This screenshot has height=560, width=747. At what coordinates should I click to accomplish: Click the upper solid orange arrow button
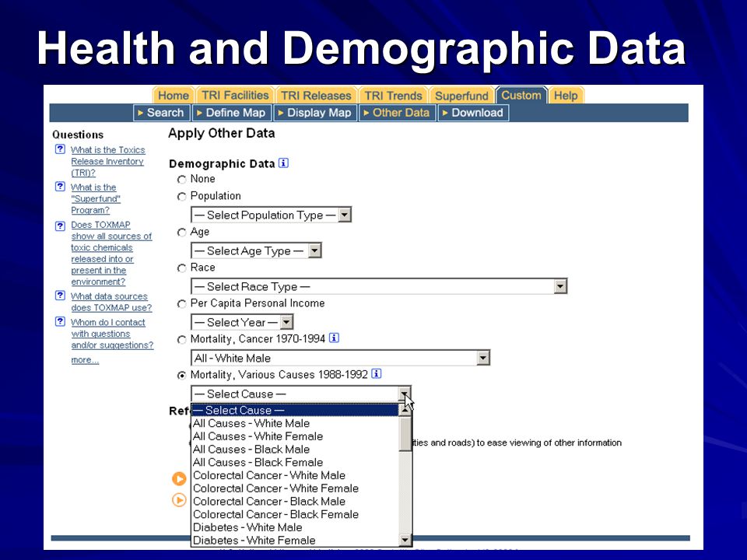click(x=179, y=478)
